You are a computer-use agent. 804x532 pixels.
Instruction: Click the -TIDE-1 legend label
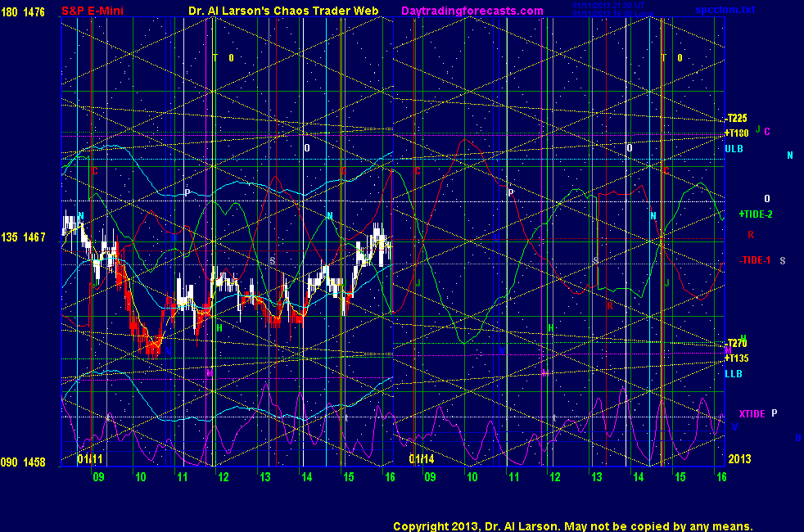[755, 260]
